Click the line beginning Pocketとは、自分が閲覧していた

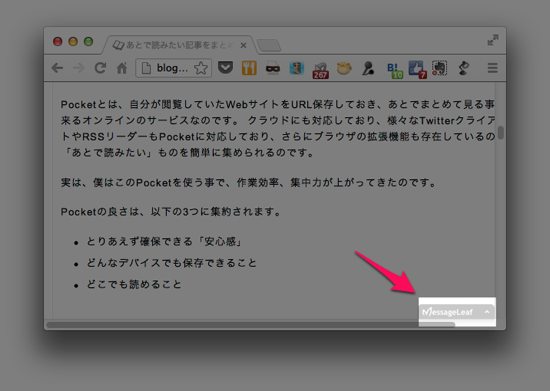pyautogui.click(x=277, y=105)
